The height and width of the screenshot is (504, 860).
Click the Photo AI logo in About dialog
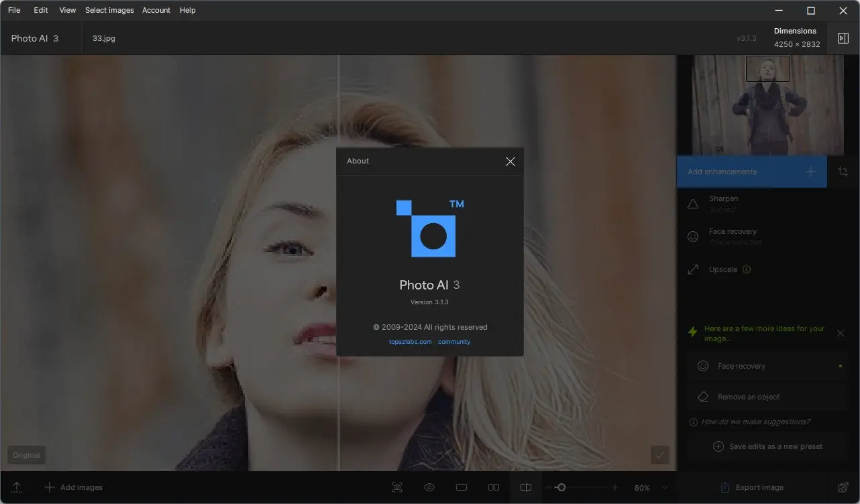coord(430,229)
